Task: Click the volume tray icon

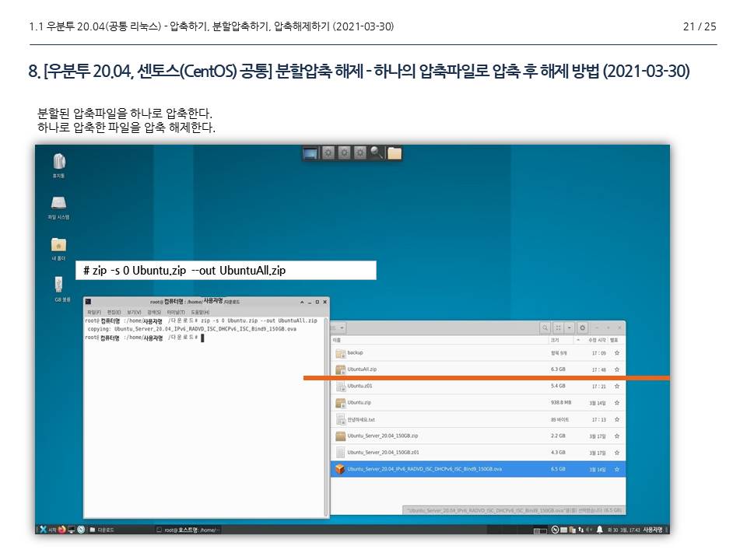Action: coord(589,530)
